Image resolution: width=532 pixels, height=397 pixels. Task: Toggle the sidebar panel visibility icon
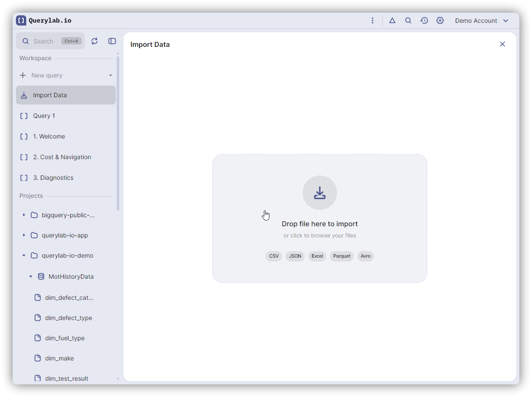pyautogui.click(x=112, y=41)
